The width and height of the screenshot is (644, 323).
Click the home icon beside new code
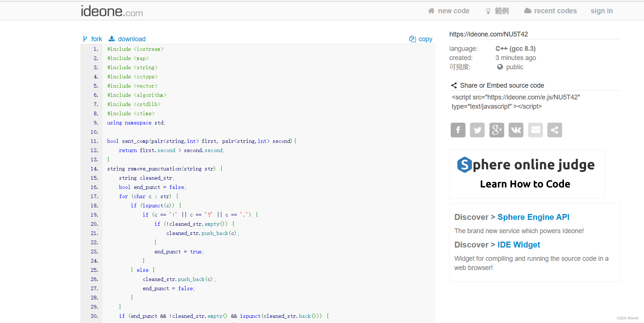(431, 11)
